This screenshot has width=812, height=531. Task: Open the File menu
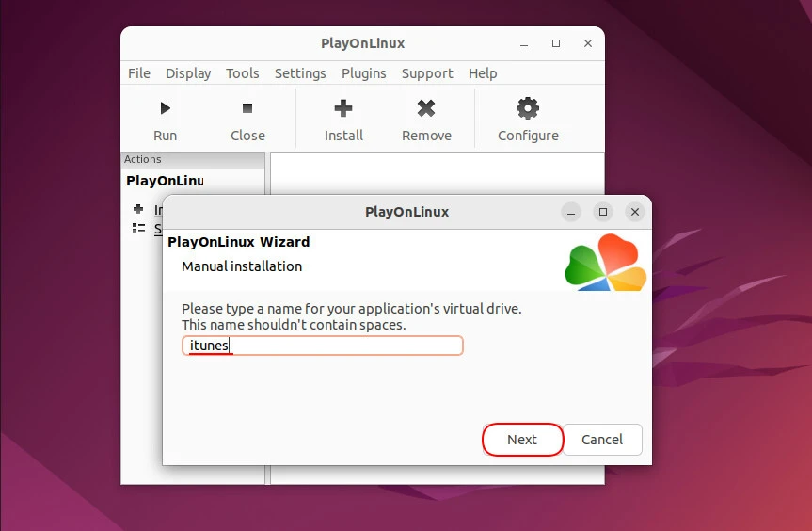pyautogui.click(x=139, y=73)
